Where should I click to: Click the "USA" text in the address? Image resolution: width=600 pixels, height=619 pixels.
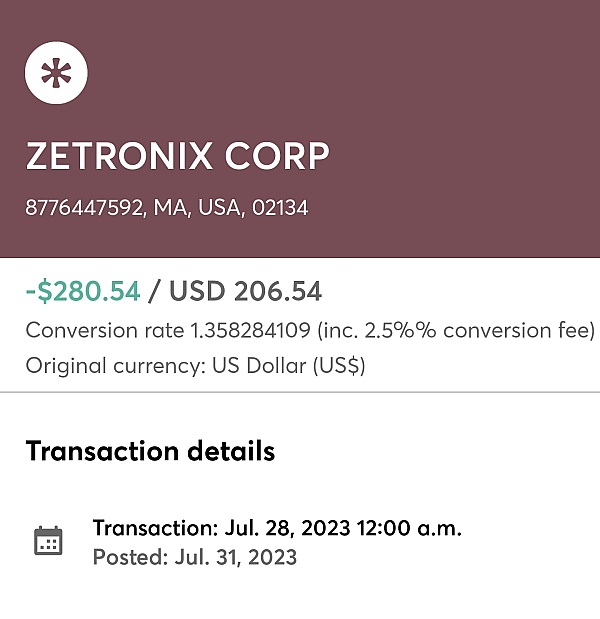(x=219, y=208)
